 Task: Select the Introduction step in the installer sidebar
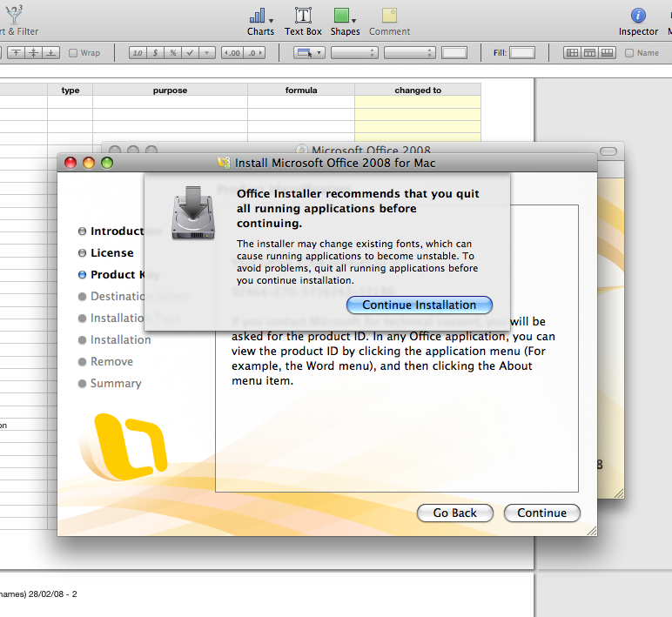tap(111, 231)
